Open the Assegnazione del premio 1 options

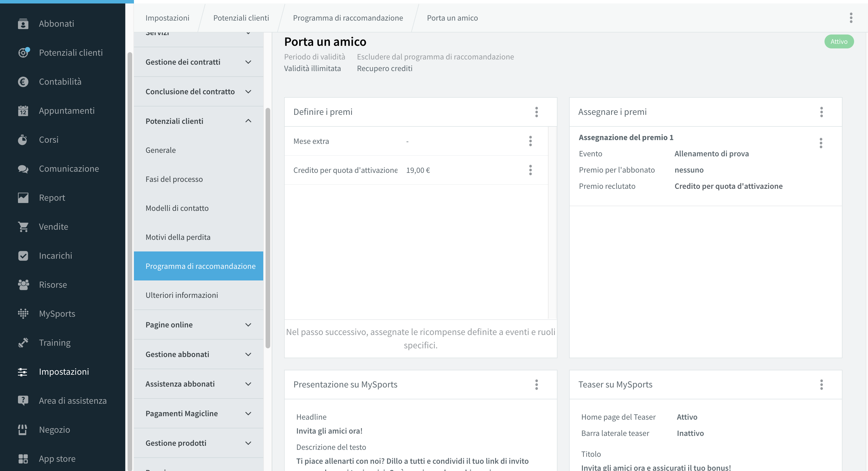821,143
